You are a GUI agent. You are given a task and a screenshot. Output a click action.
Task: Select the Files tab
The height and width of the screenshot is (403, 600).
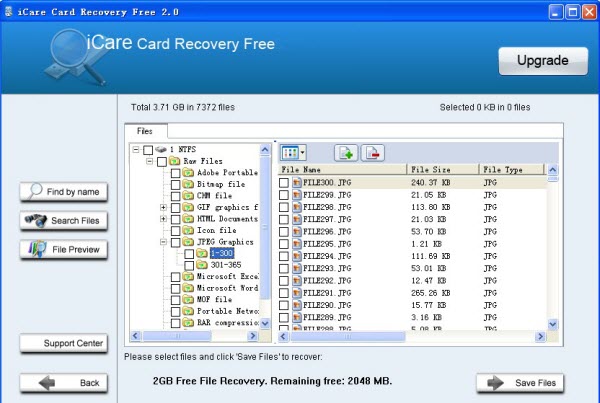(146, 131)
